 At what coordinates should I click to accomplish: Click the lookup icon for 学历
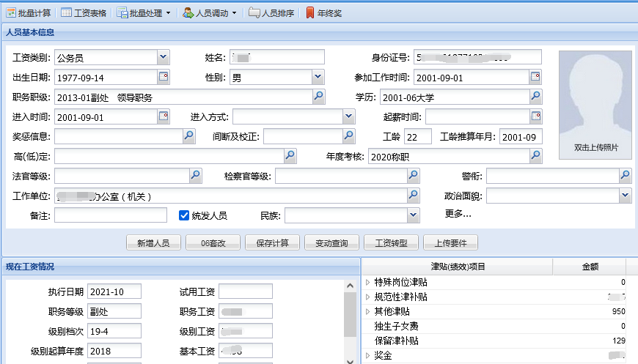coord(535,97)
